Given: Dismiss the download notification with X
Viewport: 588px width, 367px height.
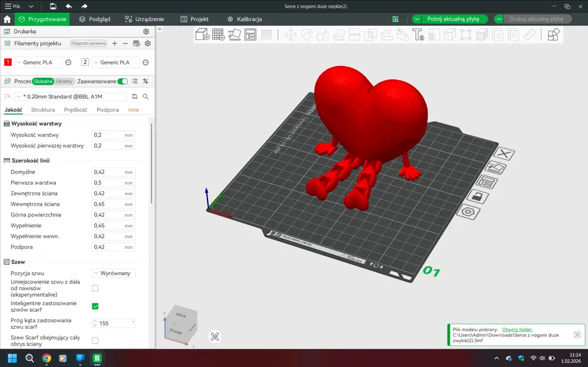Looking at the screenshot, I should point(577,335).
